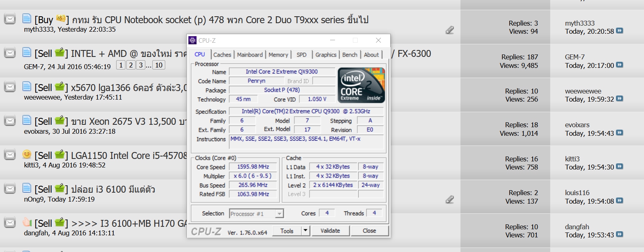
Task: Click the Validate button in CPU-Z
Action: click(330, 231)
